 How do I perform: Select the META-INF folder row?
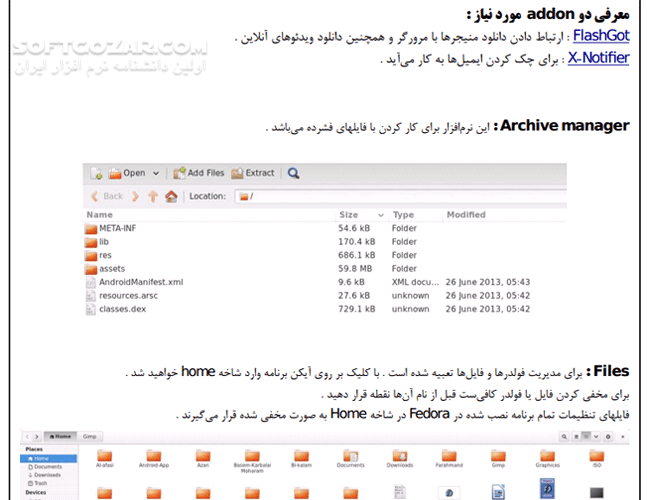tap(325, 228)
